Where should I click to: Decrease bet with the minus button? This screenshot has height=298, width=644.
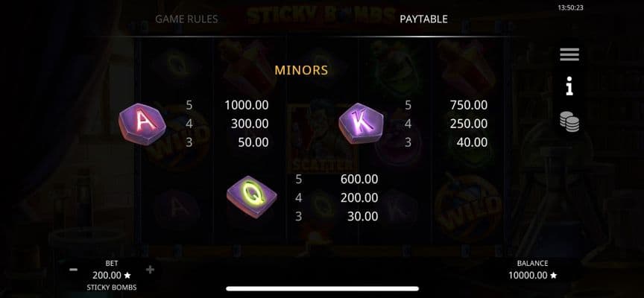tap(74, 270)
